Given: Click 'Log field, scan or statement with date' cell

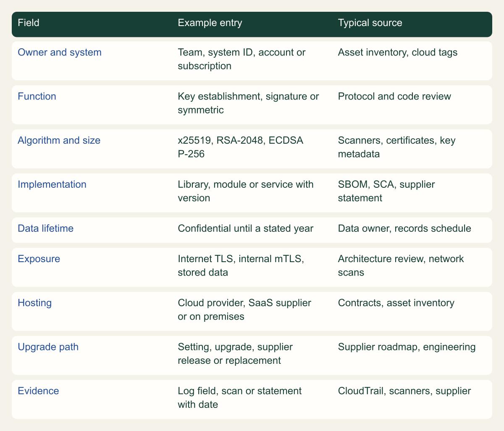Looking at the screenshot, I should coord(252,399).
